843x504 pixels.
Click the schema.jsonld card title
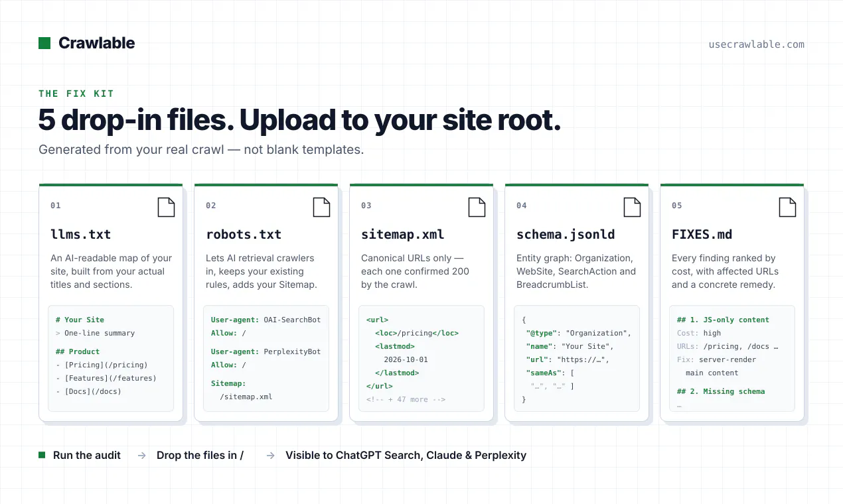point(566,234)
